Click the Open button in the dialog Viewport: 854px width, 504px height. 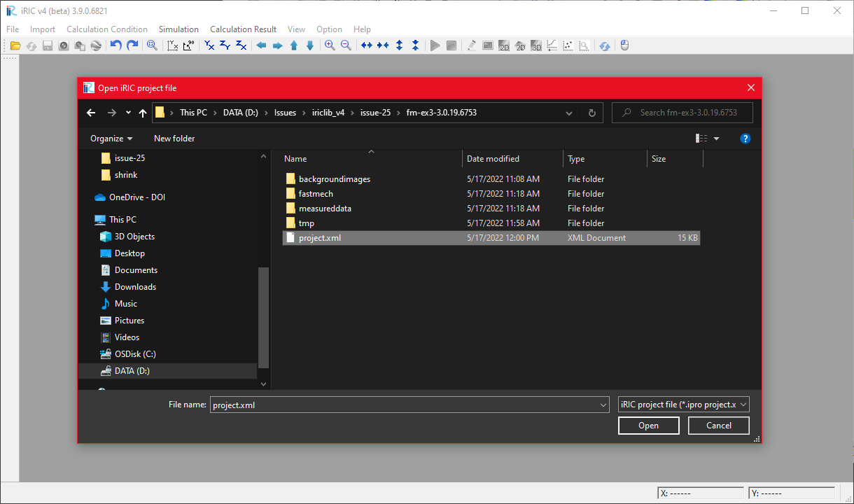[648, 425]
